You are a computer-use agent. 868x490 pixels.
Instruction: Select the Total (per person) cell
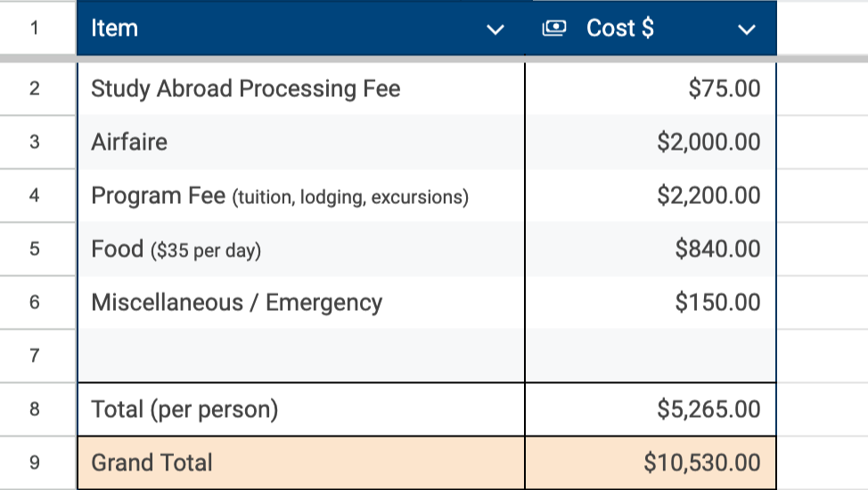pos(185,410)
